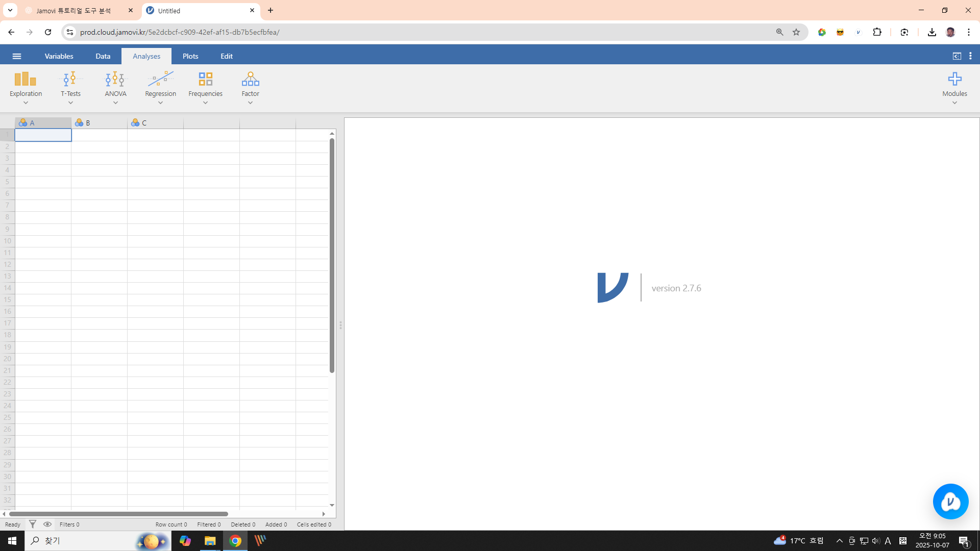Open File Explorer from the taskbar
The height and width of the screenshot is (551, 980).
click(x=210, y=541)
